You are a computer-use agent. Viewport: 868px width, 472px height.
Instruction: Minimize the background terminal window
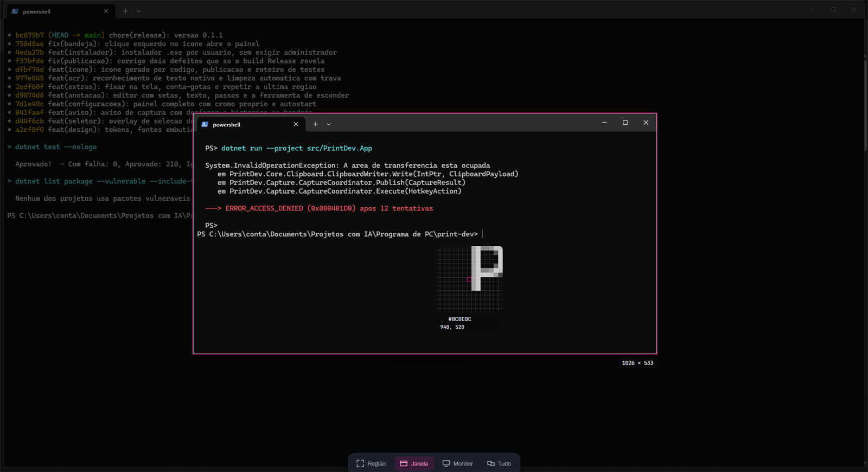click(813, 9)
